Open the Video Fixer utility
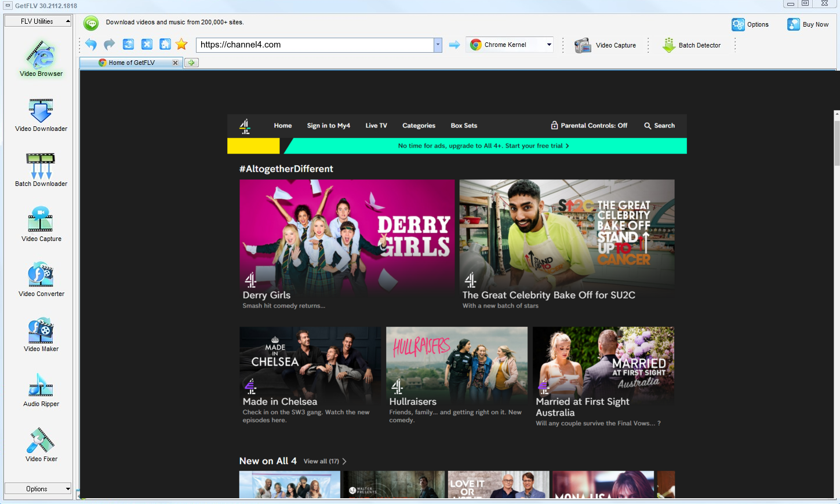 (41, 444)
